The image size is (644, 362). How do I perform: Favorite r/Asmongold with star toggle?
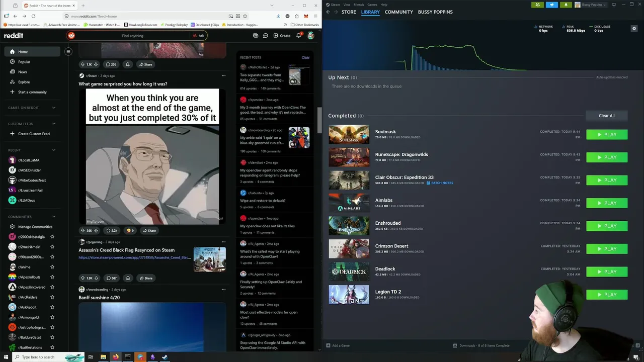click(52, 317)
